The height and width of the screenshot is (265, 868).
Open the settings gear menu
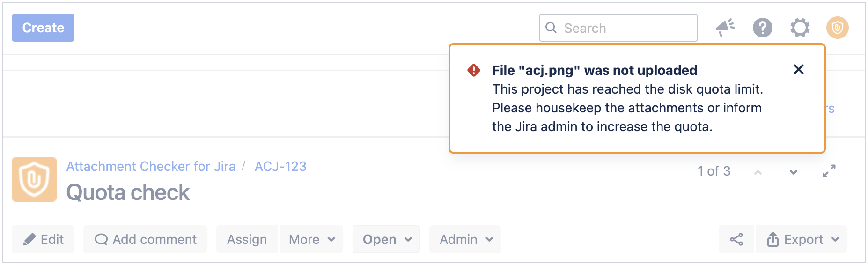800,28
